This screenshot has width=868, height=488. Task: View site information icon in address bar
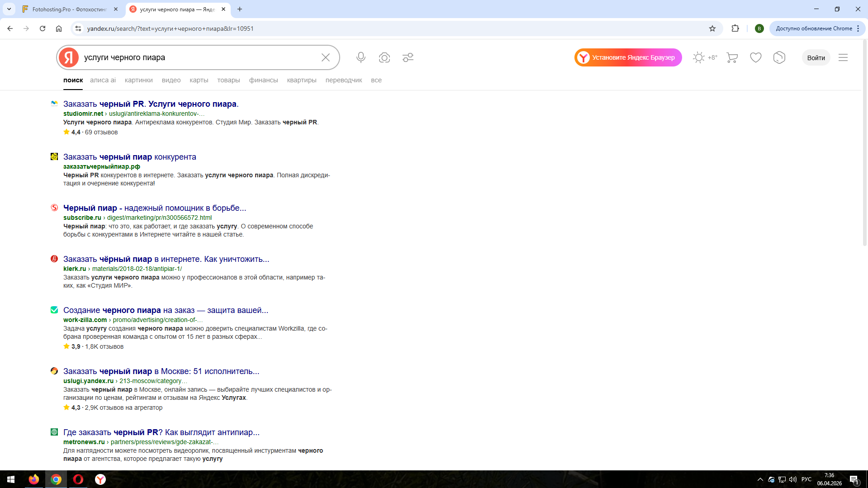pos(78,28)
